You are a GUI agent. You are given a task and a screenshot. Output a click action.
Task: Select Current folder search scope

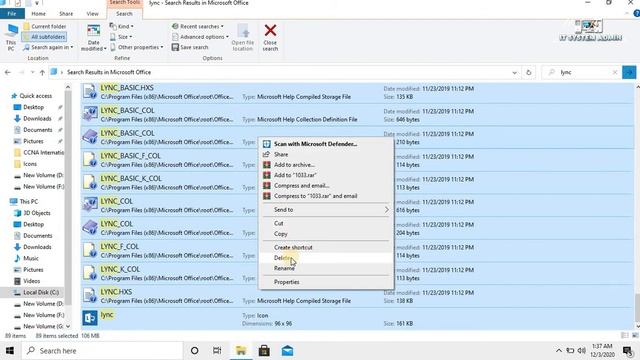44,26
